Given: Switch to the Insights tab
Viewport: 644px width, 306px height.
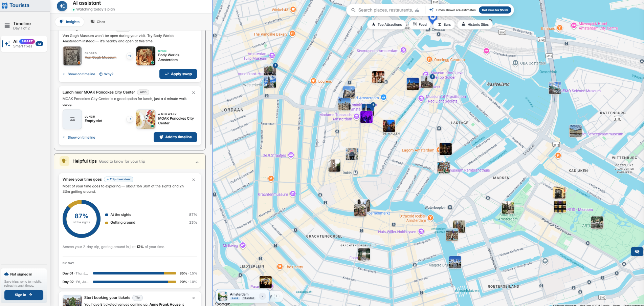Looking at the screenshot, I should 69,22.
